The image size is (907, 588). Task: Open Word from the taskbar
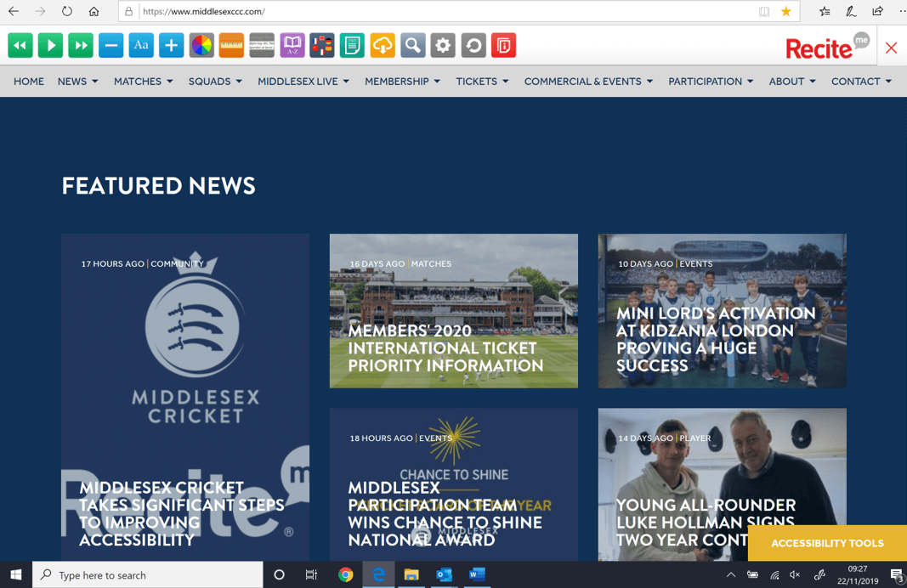pos(477,574)
